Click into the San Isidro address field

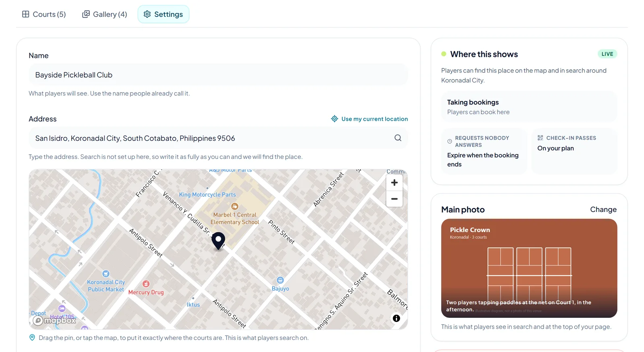tap(218, 138)
